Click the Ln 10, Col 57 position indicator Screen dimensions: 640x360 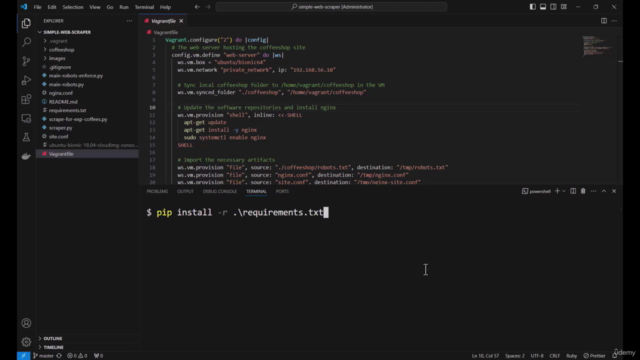(485, 356)
